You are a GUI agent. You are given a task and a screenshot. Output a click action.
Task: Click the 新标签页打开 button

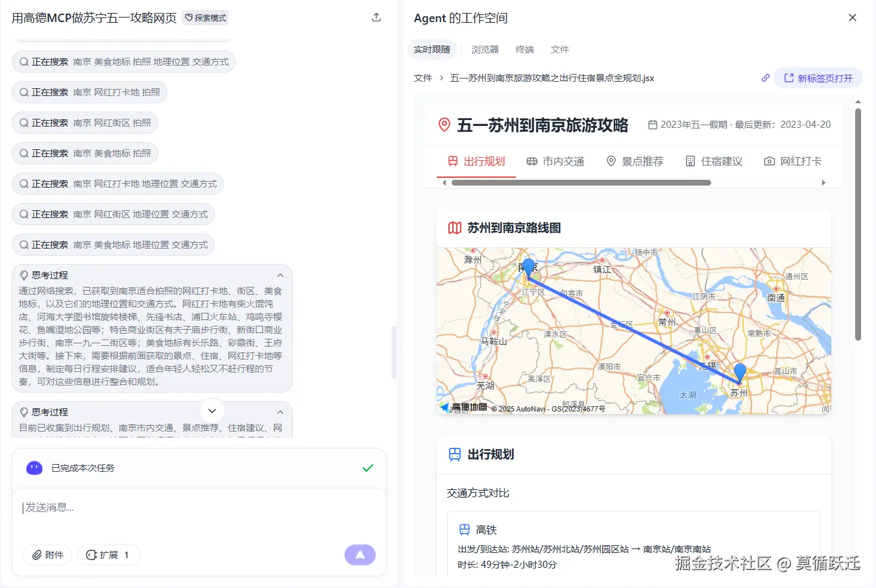(818, 78)
